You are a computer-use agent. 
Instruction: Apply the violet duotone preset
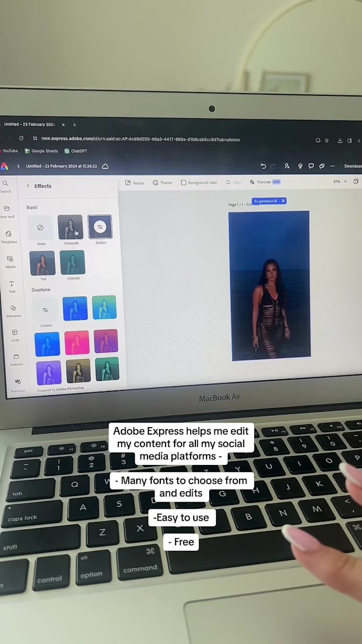click(x=49, y=373)
